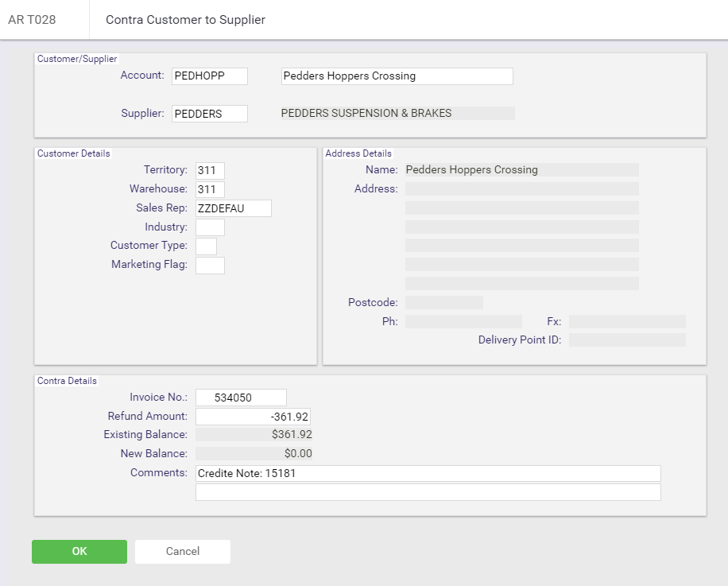
Task: Click the New Balance value $0.00
Action: tap(254, 454)
